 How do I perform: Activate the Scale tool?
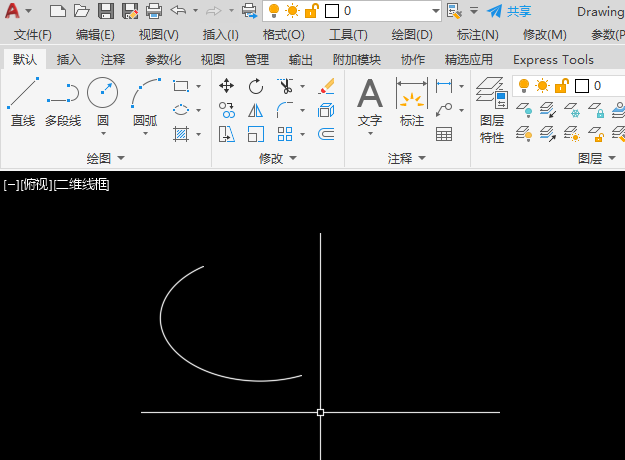coord(256,134)
